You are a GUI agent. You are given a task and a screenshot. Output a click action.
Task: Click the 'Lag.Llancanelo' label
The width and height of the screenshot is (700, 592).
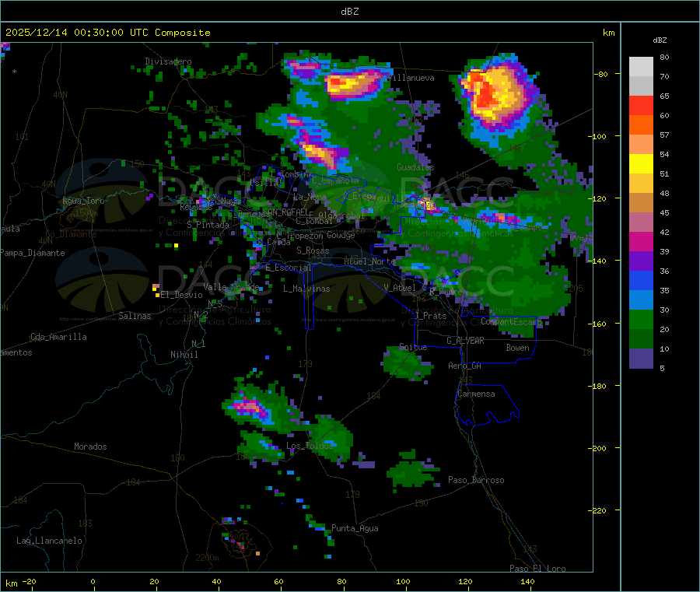[x=49, y=541]
